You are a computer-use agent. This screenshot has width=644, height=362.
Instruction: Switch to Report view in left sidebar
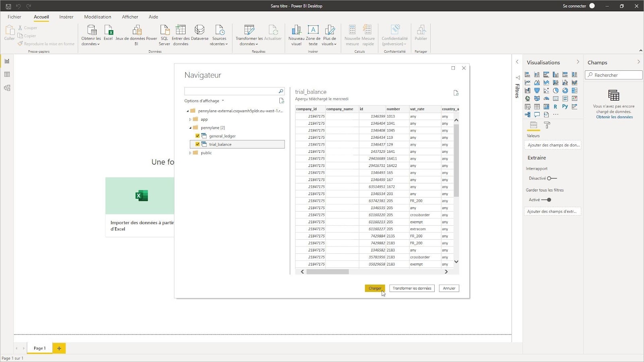(x=7, y=61)
